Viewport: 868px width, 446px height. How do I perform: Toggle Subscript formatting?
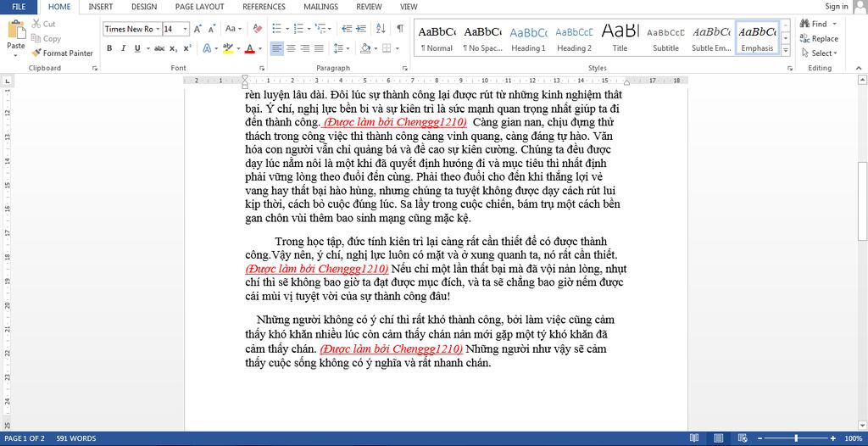[x=173, y=49]
